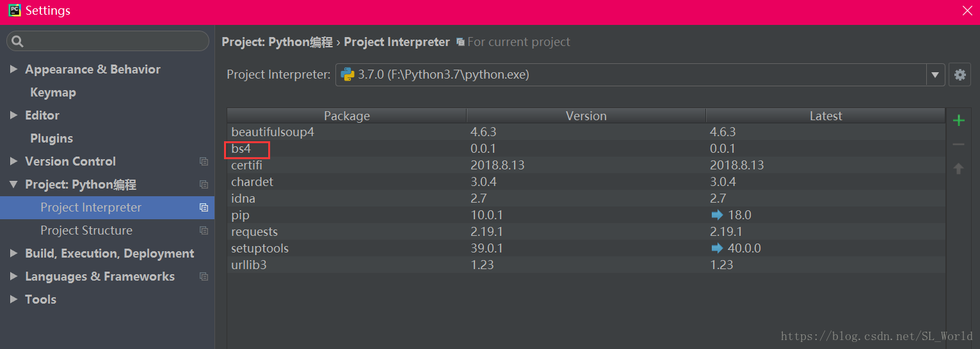Click into the settings search field
Viewport: 980px width, 349px height.
[x=108, y=42]
